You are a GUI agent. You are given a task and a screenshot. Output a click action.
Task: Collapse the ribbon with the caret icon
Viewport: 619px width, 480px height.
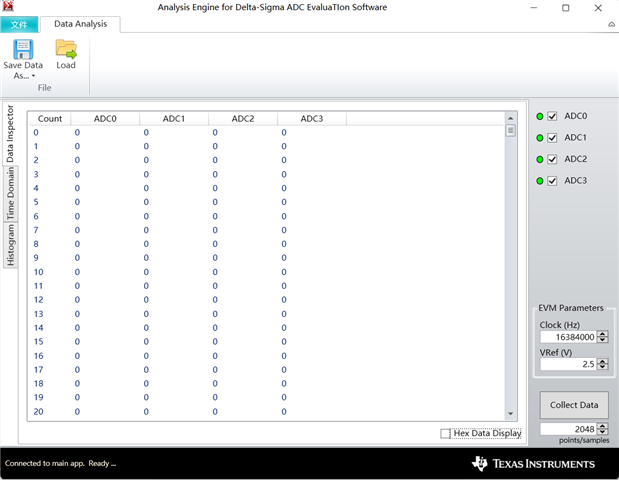coord(611,24)
